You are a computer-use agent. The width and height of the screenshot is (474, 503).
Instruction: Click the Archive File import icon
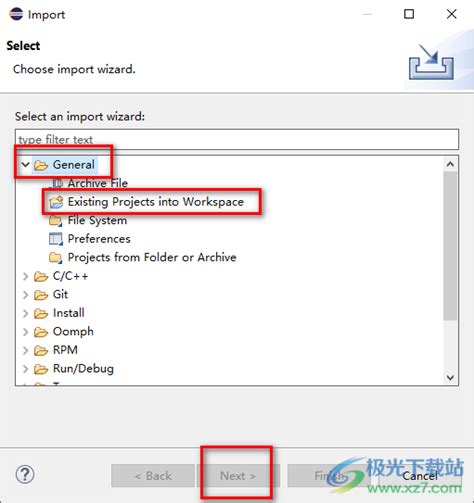[x=56, y=183]
